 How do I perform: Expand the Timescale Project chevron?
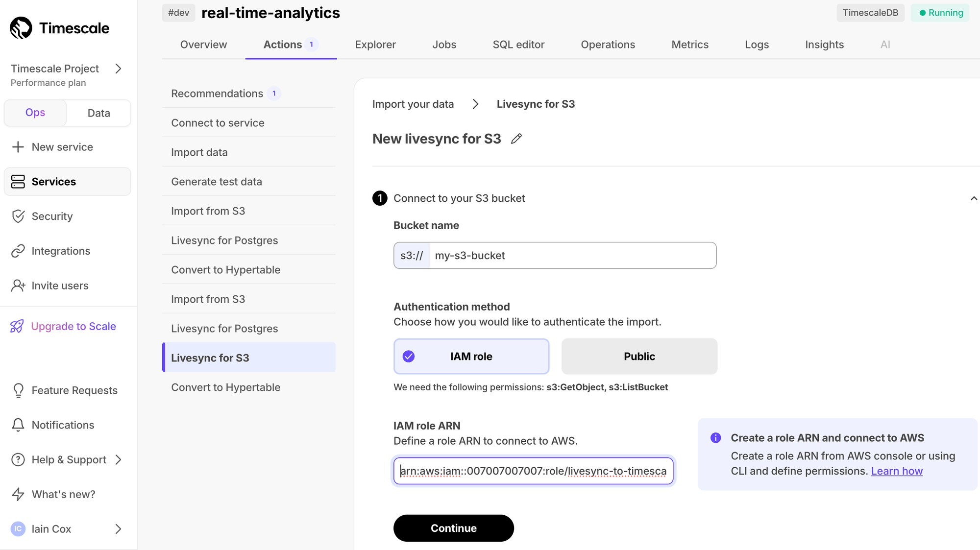118,69
